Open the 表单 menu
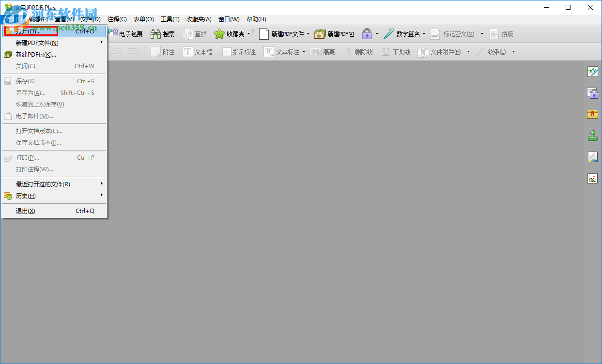This screenshot has width=602, height=364. point(143,19)
